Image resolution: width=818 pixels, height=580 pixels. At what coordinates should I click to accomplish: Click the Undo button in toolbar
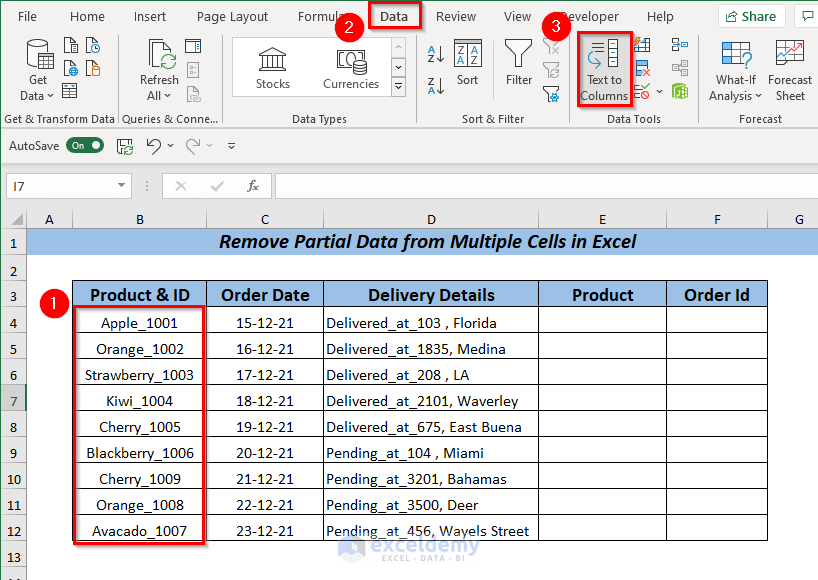click(x=153, y=145)
